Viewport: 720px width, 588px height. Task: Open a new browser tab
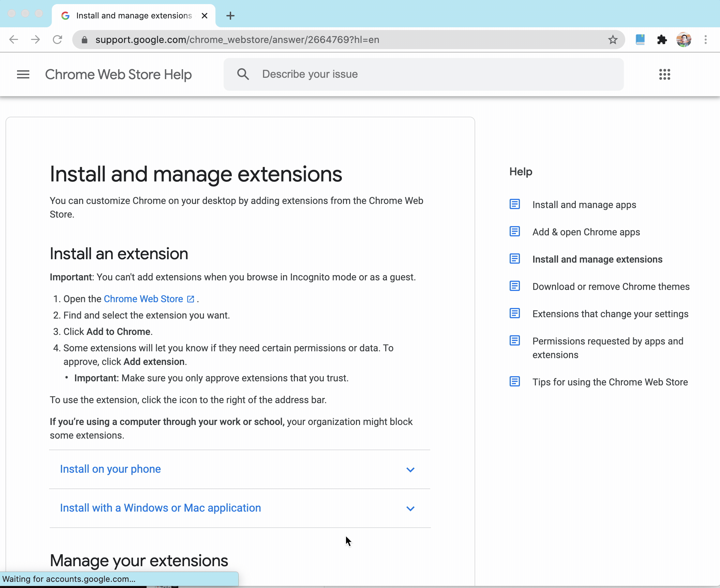[x=230, y=15]
